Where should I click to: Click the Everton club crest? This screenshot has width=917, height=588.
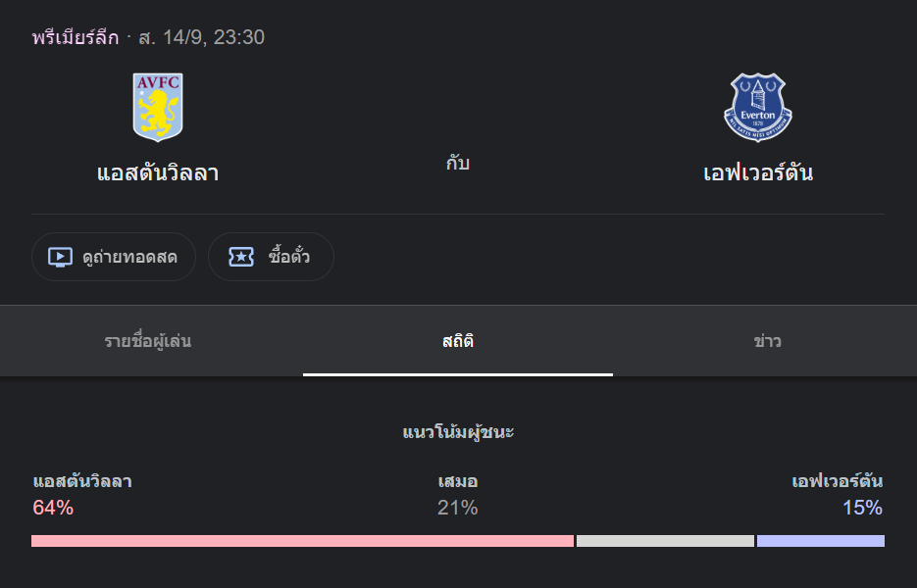pos(758,107)
